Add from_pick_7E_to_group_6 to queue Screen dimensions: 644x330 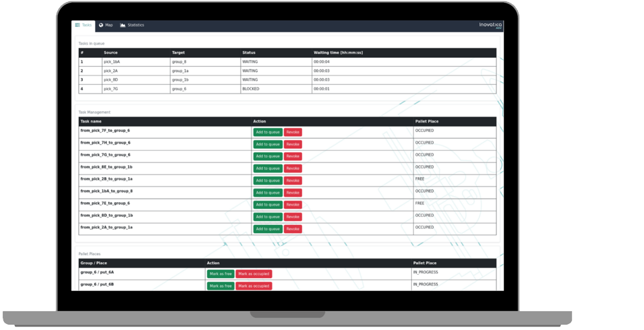268,205
